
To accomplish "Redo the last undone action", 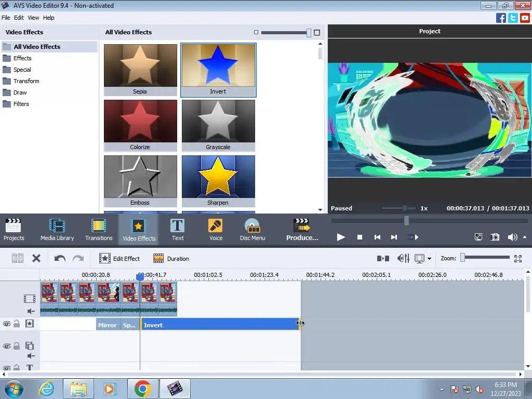I will pos(78,259).
